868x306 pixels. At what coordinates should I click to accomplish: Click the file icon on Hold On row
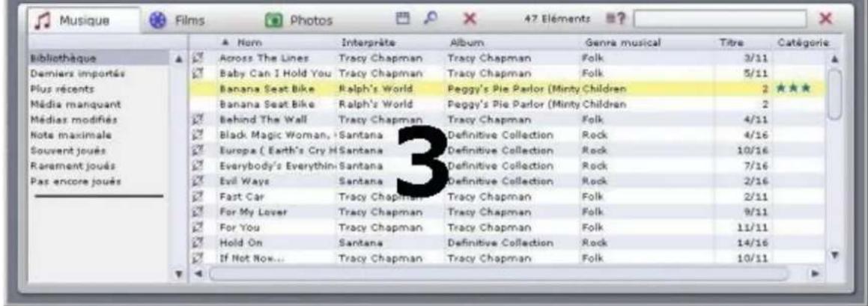click(198, 243)
